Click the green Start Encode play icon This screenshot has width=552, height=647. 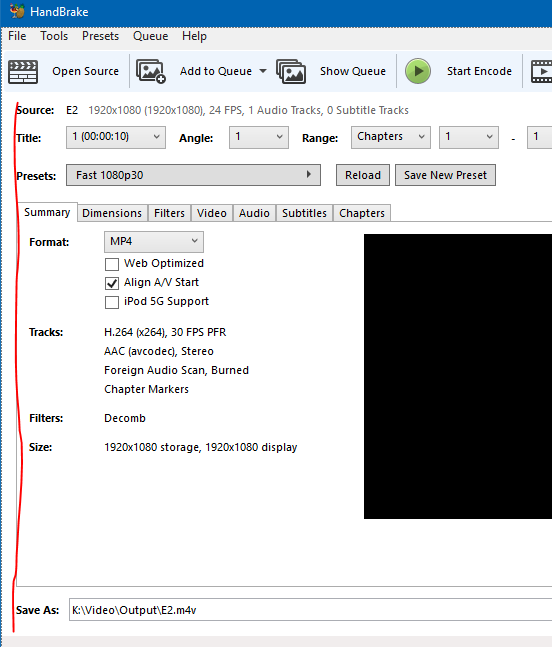tap(418, 71)
